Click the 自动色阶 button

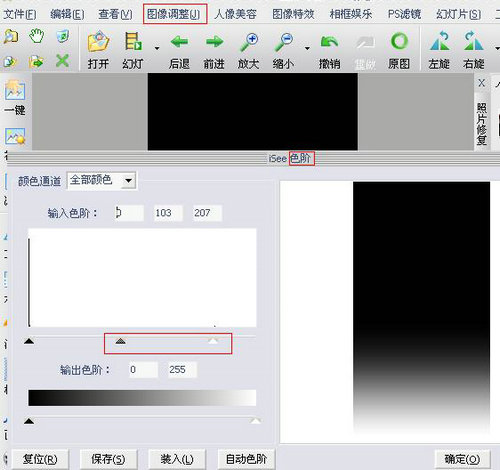tap(246, 459)
